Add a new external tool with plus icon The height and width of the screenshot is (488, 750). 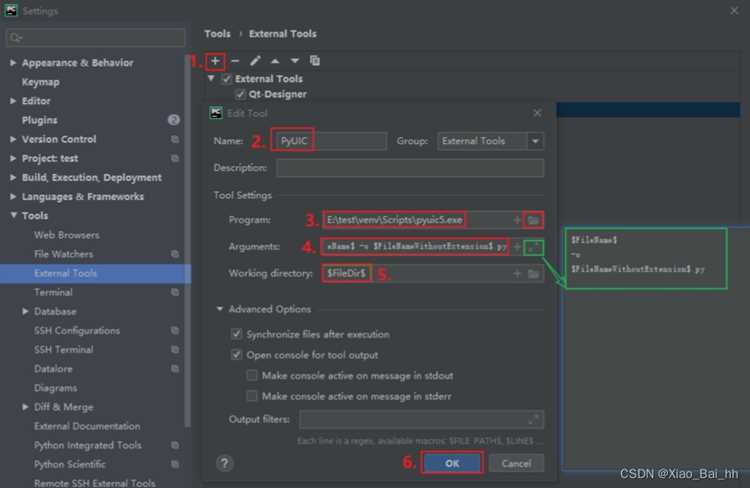click(215, 61)
